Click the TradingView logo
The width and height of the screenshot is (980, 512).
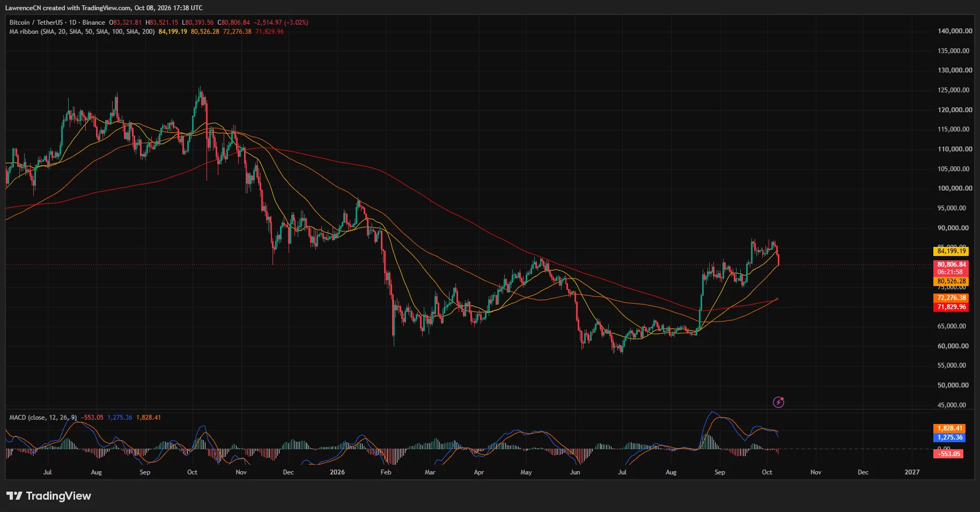click(x=49, y=496)
